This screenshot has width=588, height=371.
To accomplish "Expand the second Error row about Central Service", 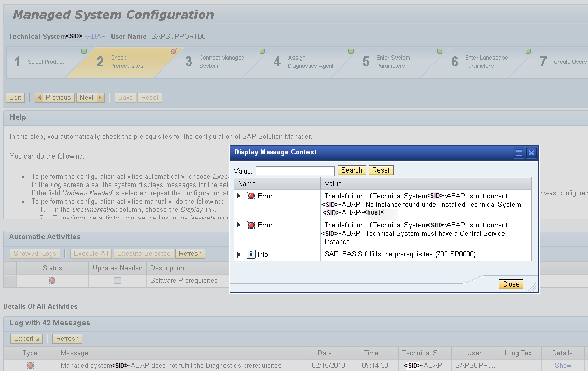I will point(239,225).
